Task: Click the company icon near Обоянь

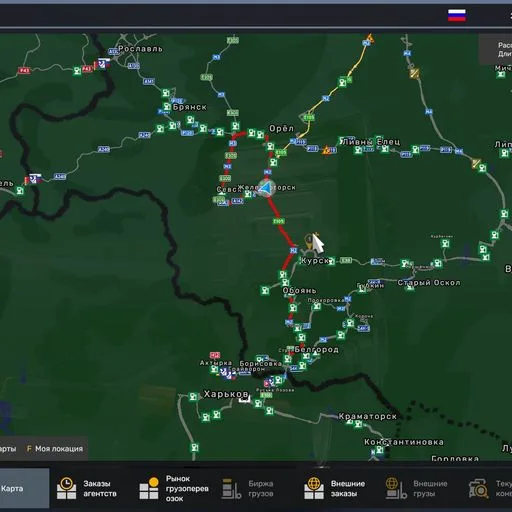Action: [x=286, y=283]
